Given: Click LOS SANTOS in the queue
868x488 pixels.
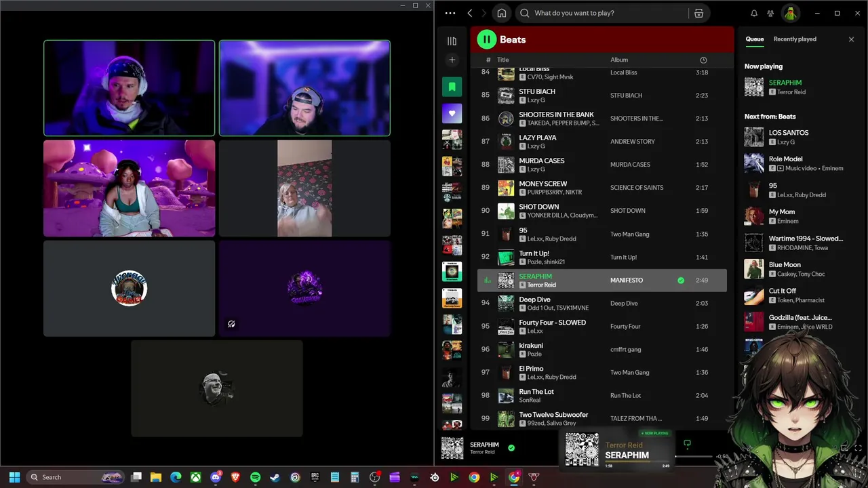Looking at the screenshot, I should point(789,133).
